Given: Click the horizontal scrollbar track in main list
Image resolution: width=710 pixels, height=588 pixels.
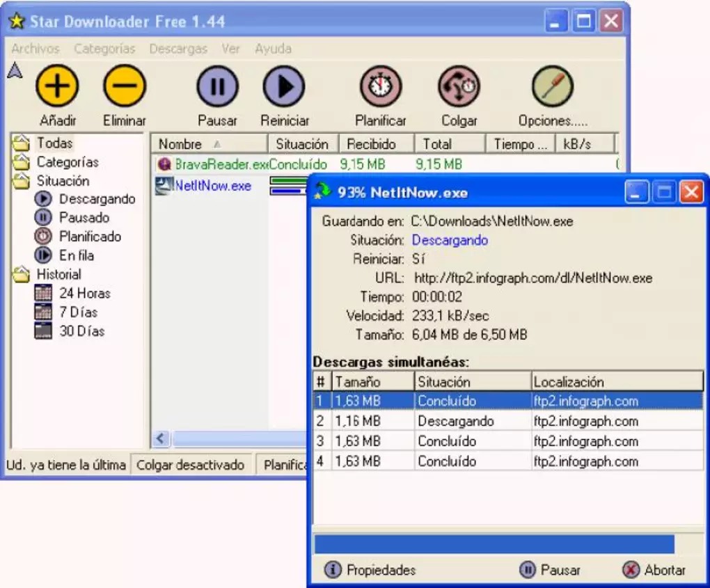Looking at the screenshot, I should pos(240,438).
